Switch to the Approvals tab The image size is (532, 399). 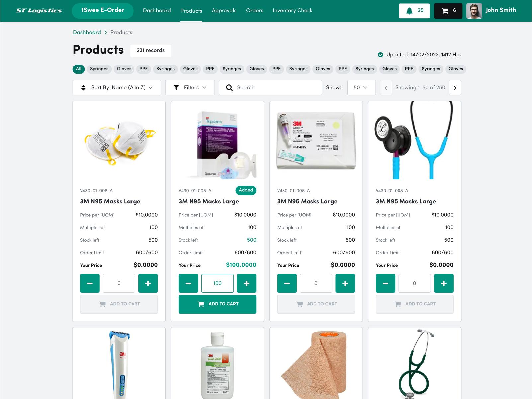point(224,11)
